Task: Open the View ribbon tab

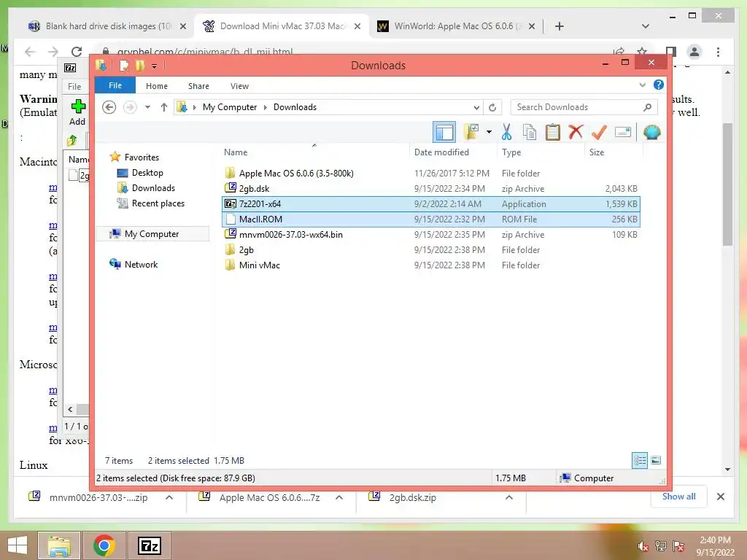Action: click(x=239, y=86)
